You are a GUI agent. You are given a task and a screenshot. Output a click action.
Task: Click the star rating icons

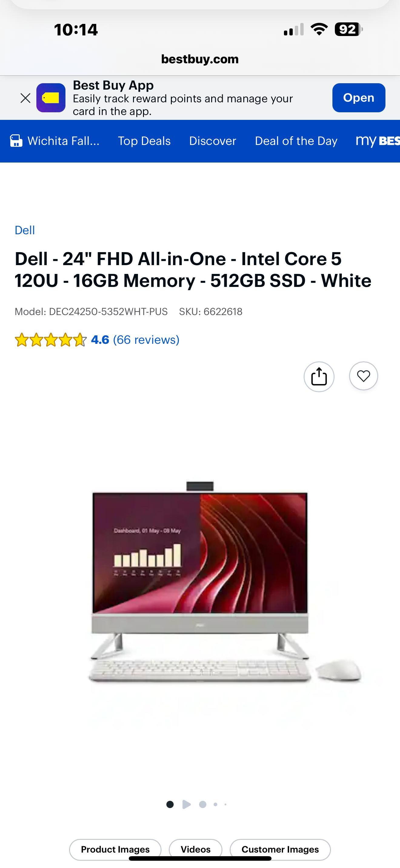coord(51,340)
